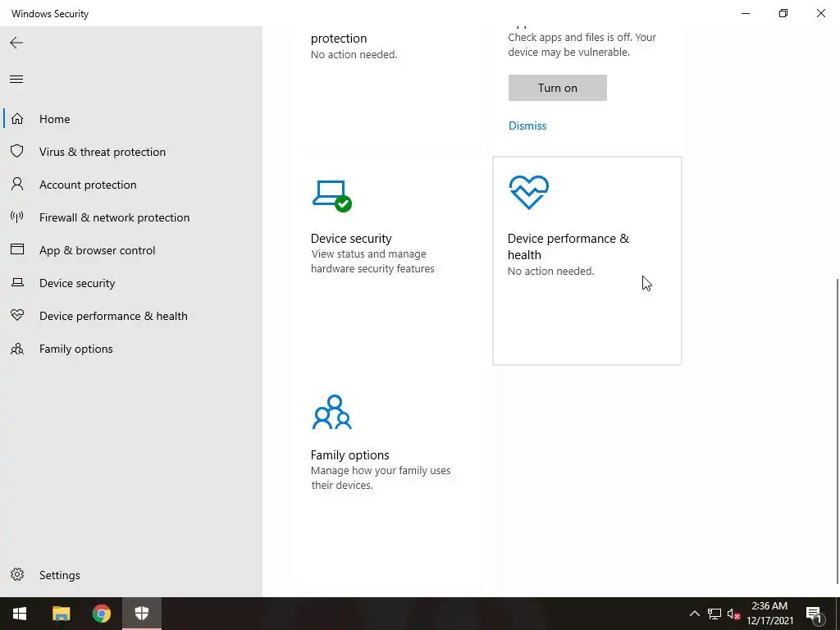Click the 'Windows Security' window title
The image size is (840, 630).
[50, 13]
